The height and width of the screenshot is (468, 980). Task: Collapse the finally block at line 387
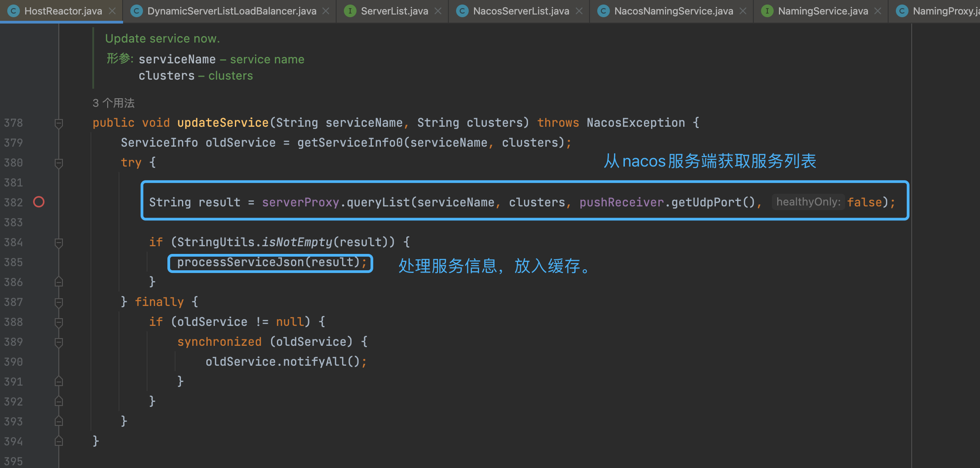[58, 302]
